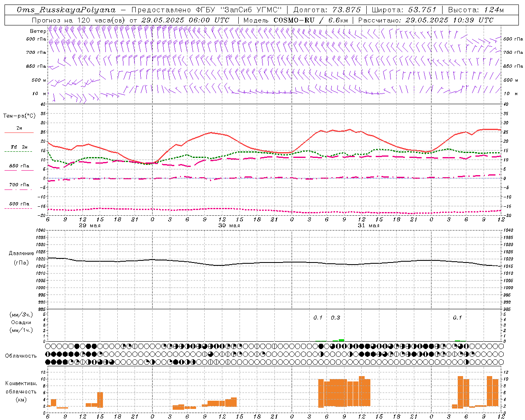Select the text Предоставлено ФГБУ "ЗапСиб УГМС"
Screen dimensions: 525x420
pos(206,10)
